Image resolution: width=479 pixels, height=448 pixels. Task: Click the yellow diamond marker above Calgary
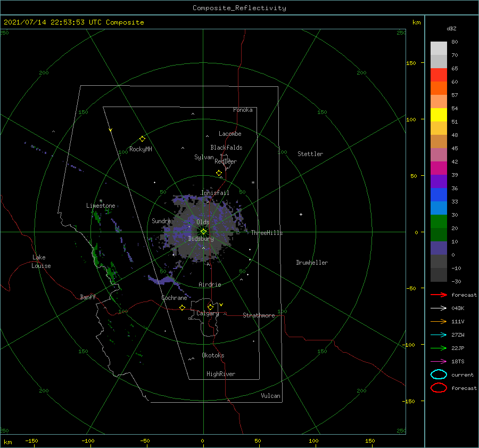tap(210, 307)
